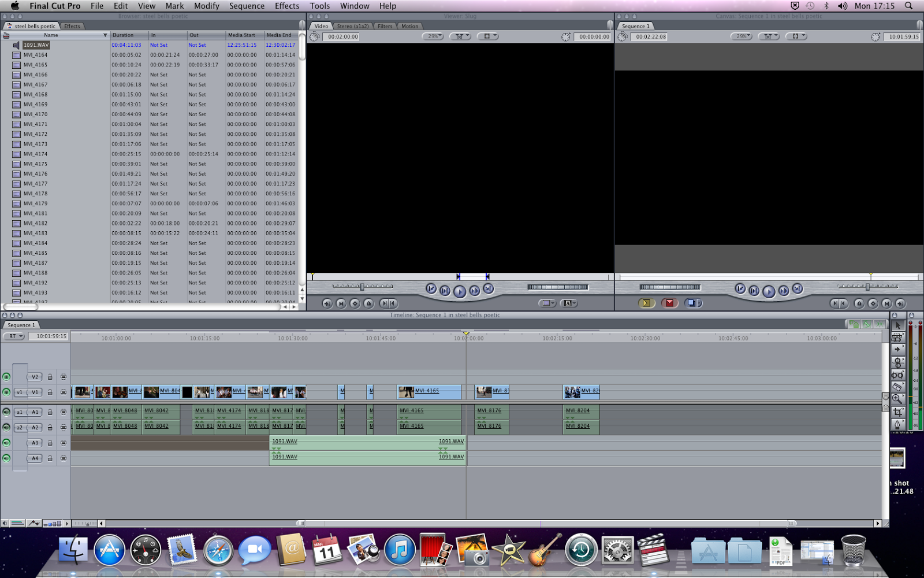This screenshot has width=924, height=578.
Task: Mute the A2 audio track
Action: [6, 427]
